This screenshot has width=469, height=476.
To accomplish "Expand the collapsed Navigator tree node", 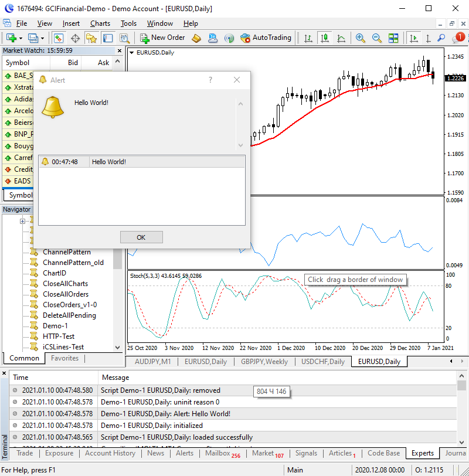I will click(x=22, y=221).
